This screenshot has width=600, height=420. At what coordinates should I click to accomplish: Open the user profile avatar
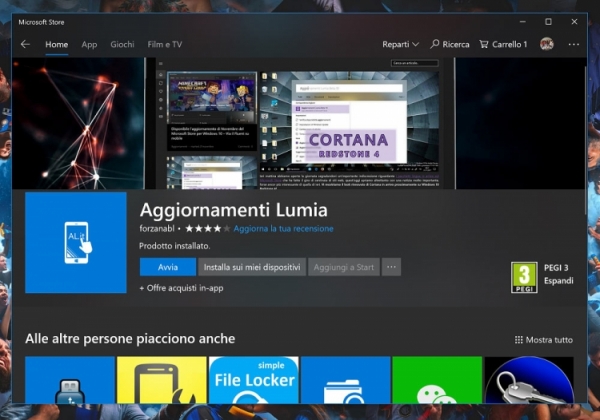547,44
